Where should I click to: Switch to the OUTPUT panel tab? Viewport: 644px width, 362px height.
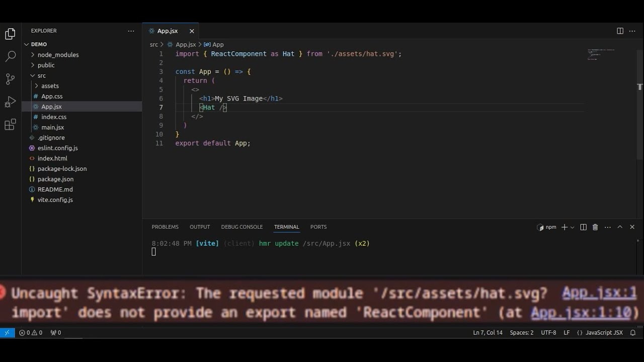[200, 227]
